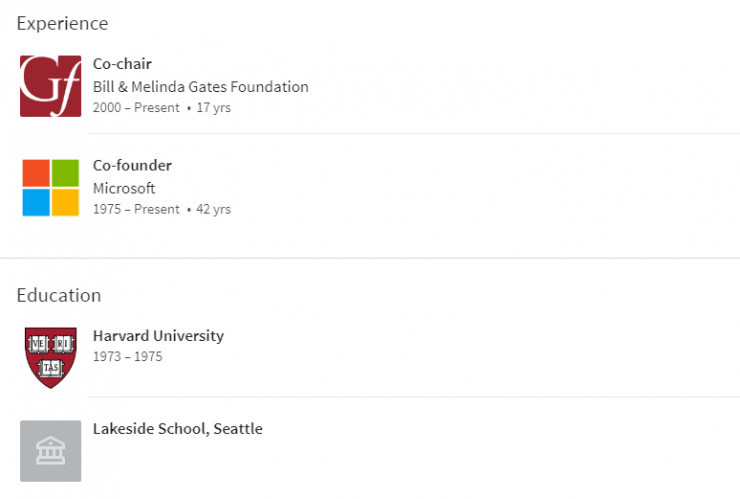740x499 pixels.
Task: Click the 17 yrs duration text
Action: pyautogui.click(x=214, y=107)
